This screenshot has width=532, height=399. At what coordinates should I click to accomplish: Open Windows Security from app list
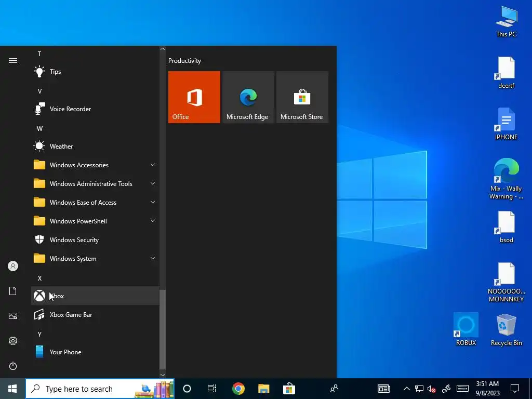click(95, 240)
